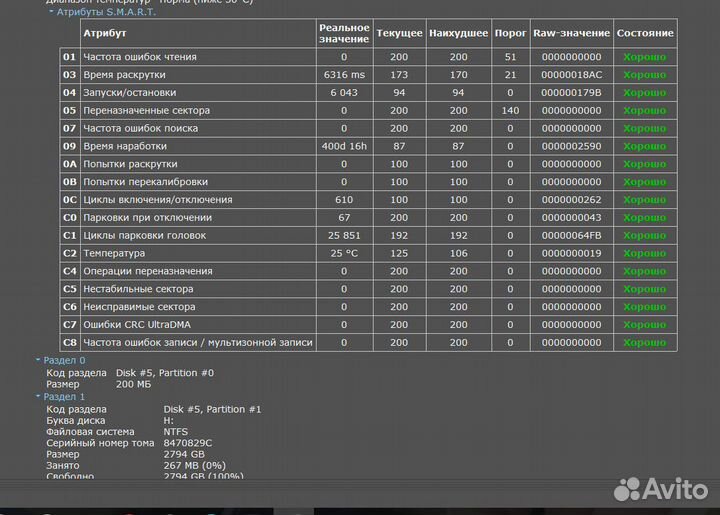720x515 pixels.
Task: Click the Серийный номер тома value 8470829C
Action: pyautogui.click(x=188, y=443)
